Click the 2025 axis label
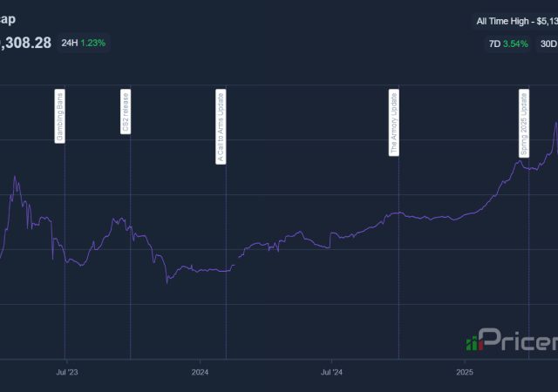Image resolution: width=558 pixels, height=392 pixels. pyautogui.click(x=464, y=373)
